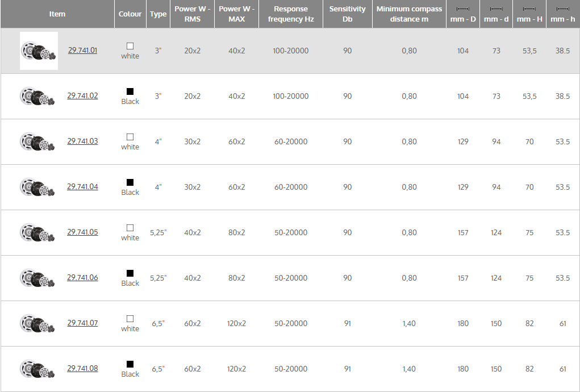
Task: Click the Colour column header
Action: coord(130,14)
